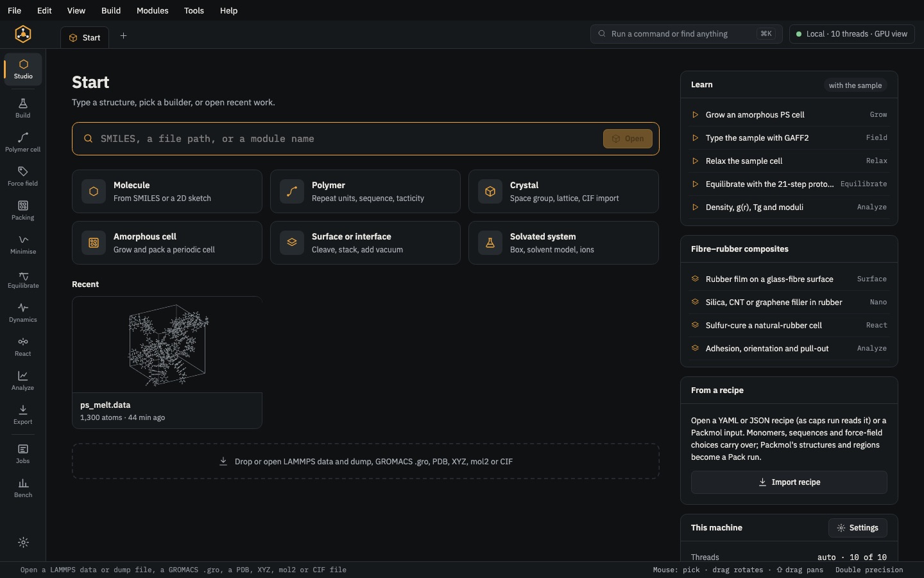Start 'Type the sample with GAFF2' tutorial
Viewport: 924px width, 578px height.
pos(789,138)
